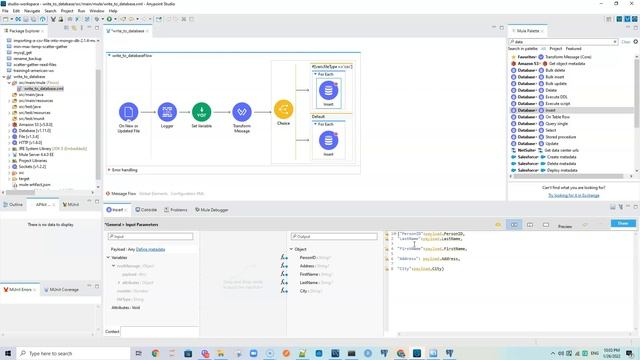640x360 pixels.
Task: Open the Run menu
Action: pyautogui.click(x=81, y=11)
